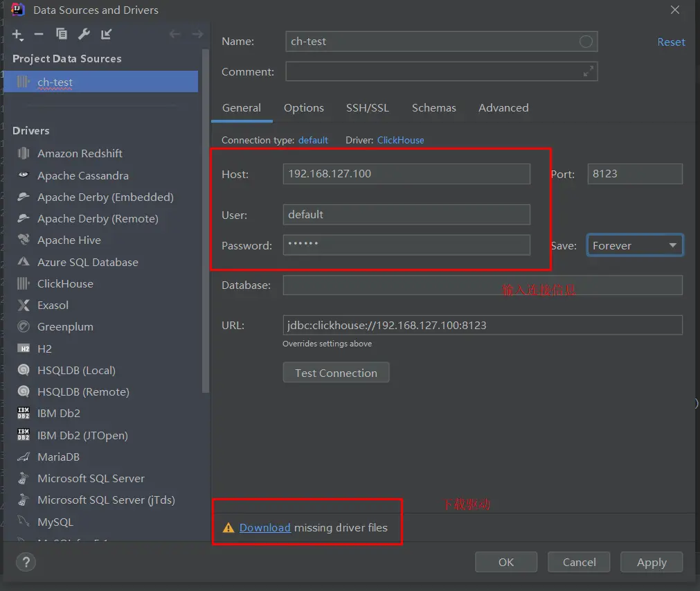Select the Apache Hive driver icon
This screenshot has height=591, width=700.
click(x=24, y=240)
